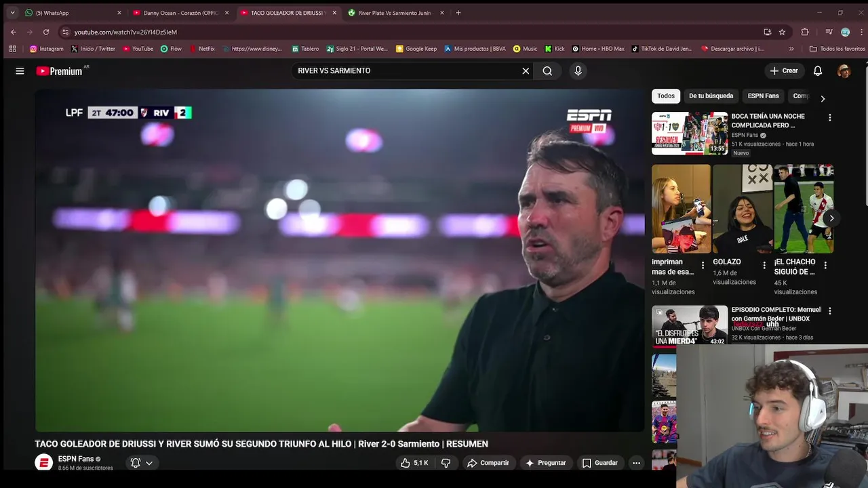Click the main video player frame
This screenshot has height=488, width=868.
[x=340, y=260]
